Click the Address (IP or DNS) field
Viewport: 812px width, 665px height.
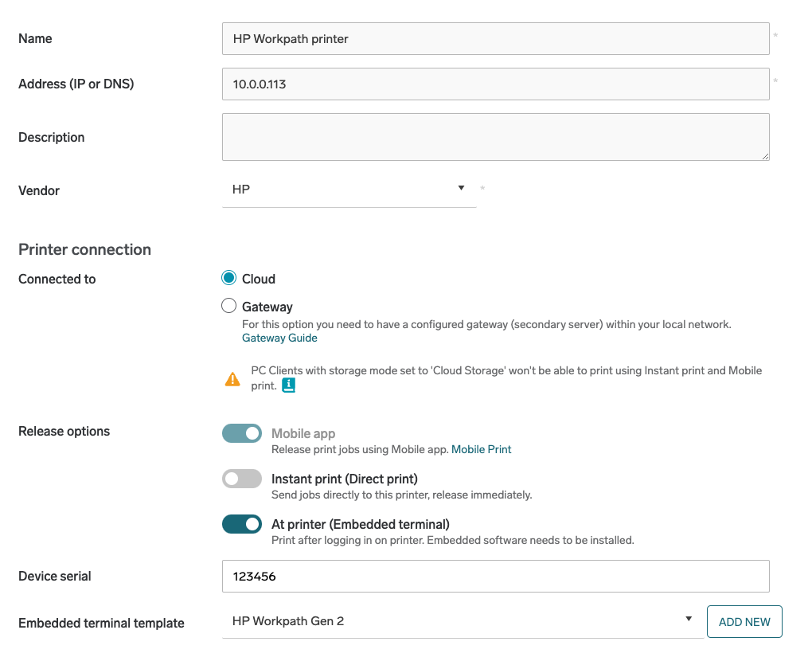tap(495, 84)
